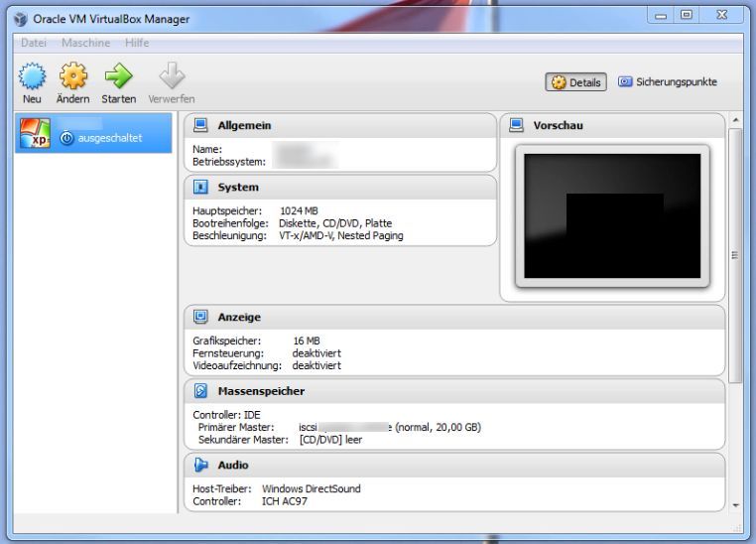Screen dimensions: 756x544
Task: Click the 'Host-Treiber:' label
Action: pyautogui.click(x=222, y=488)
